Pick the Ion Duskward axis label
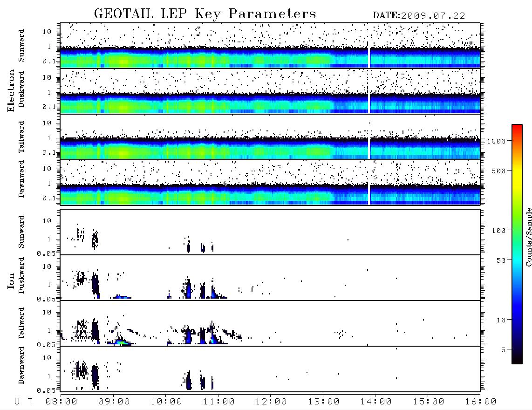The image size is (532, 410). (21, 276)
